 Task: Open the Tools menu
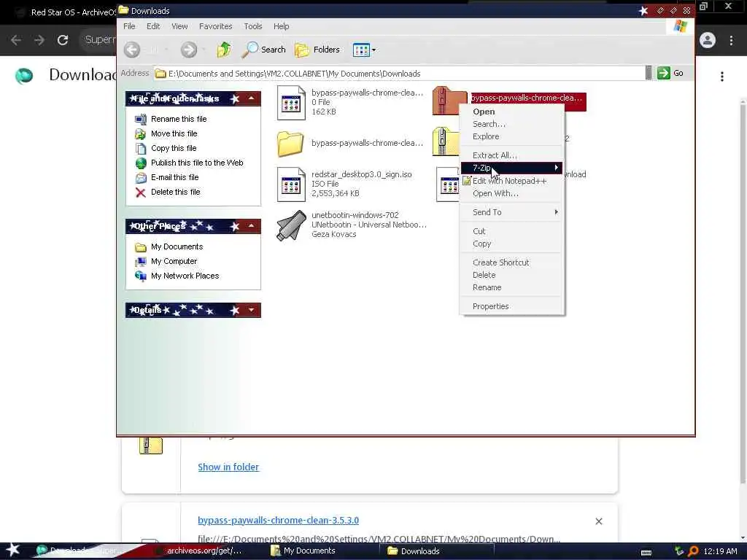pos(253,26)
